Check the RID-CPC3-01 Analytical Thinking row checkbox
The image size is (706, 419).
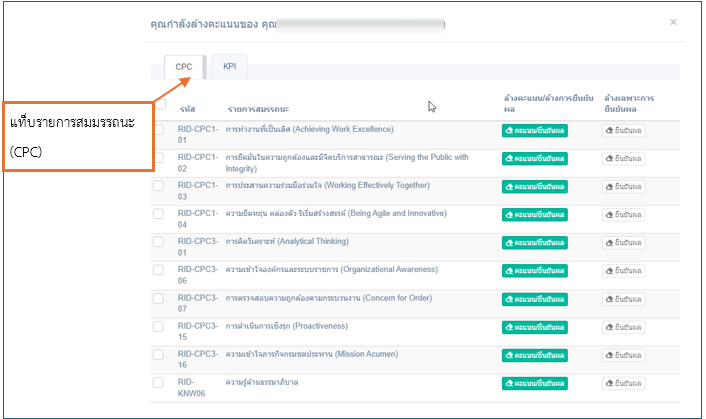point(158,242)
